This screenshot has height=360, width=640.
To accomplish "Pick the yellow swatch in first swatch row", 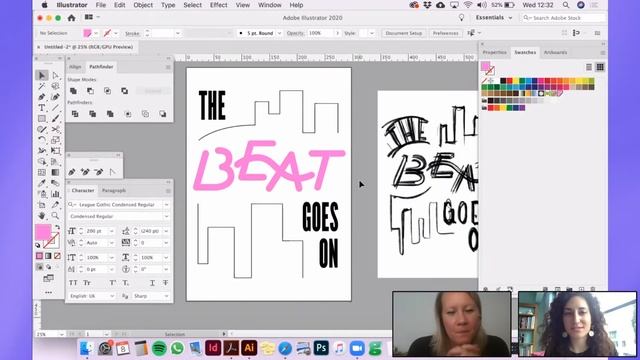I will point(516,81).
